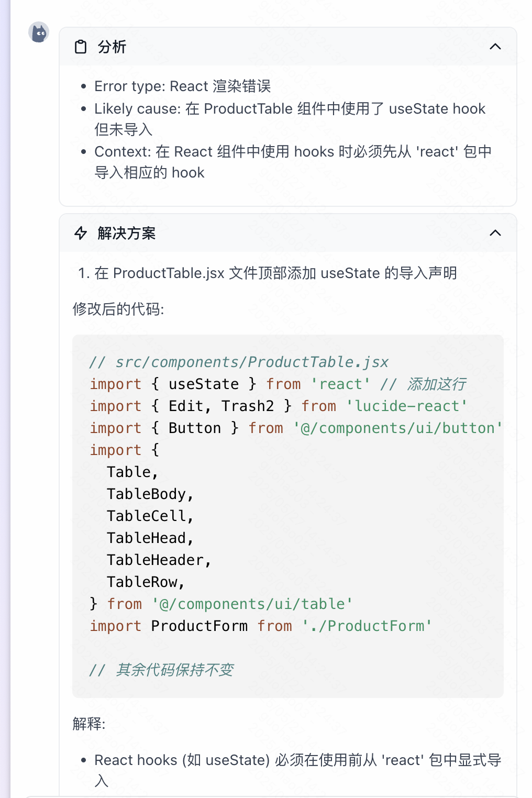Click the clipboard icon beside 分析
The width and height of the screenshot is (532, 798).
(x=81, y=47)
